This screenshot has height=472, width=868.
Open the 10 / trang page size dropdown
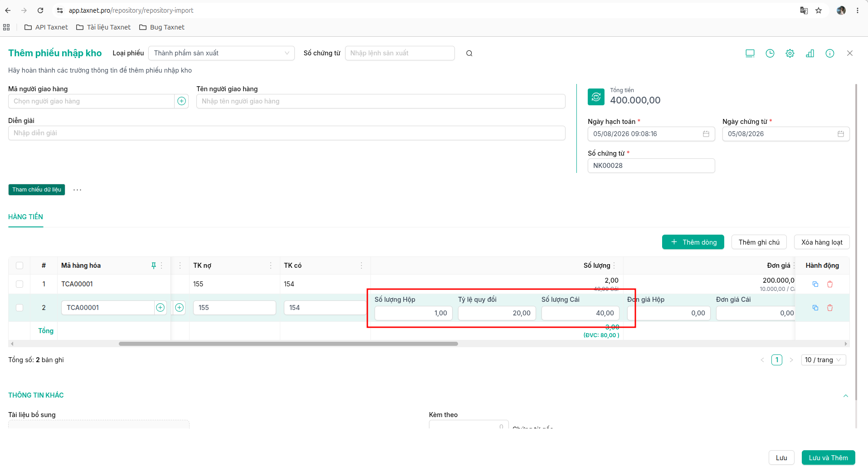824,360
